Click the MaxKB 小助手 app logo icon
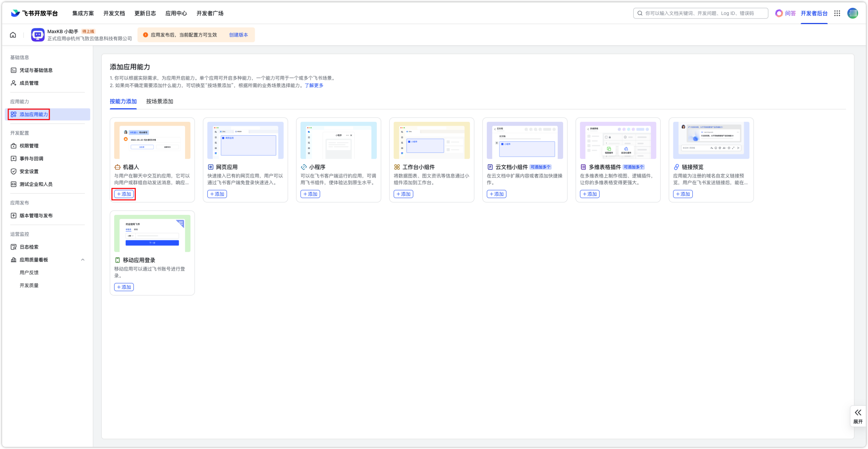 point(37,35)
